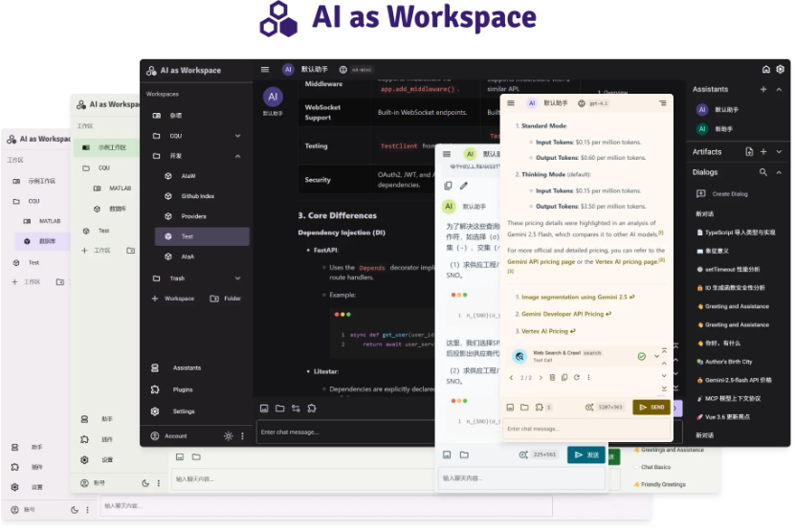Select gpt-4.1 model in beige chat header
The height and width of the screenshot is (532, 795).
[593, 103]
